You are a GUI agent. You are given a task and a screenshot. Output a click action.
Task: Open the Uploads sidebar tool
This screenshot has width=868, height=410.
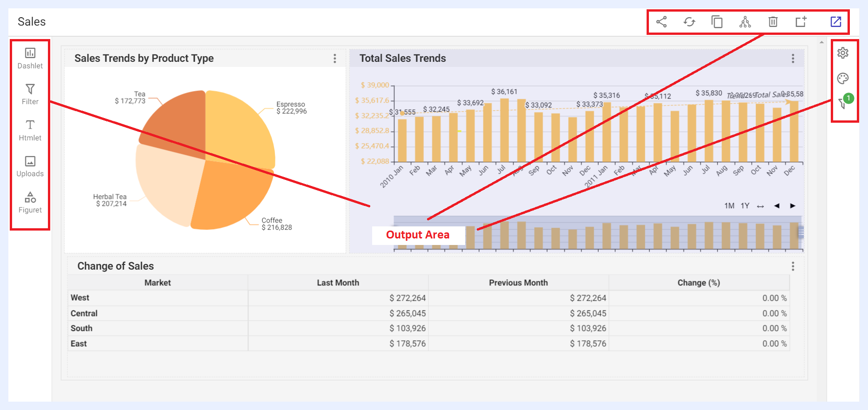30,166
